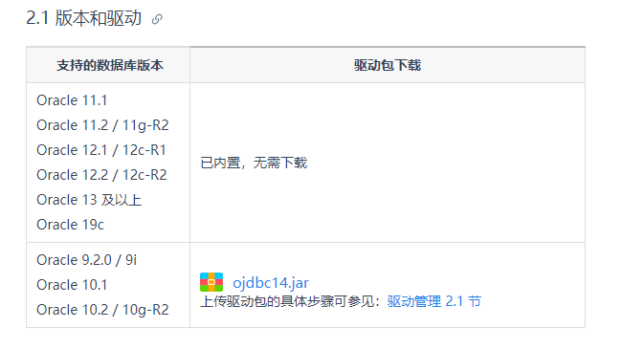This screenshot has width=644, height=350.
Task: Download the ojdbc14.jar driver file
Action: click(270, 283)
